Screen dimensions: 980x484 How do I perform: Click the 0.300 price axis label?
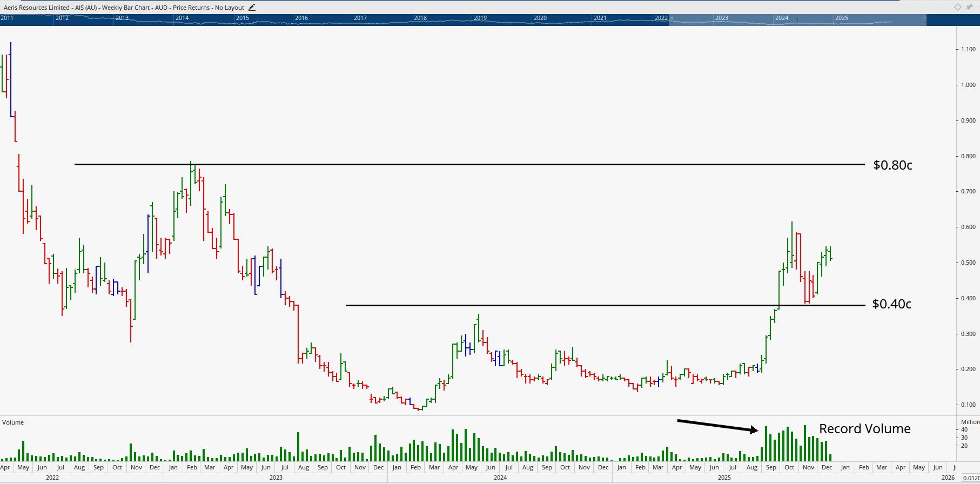point(968,334)
